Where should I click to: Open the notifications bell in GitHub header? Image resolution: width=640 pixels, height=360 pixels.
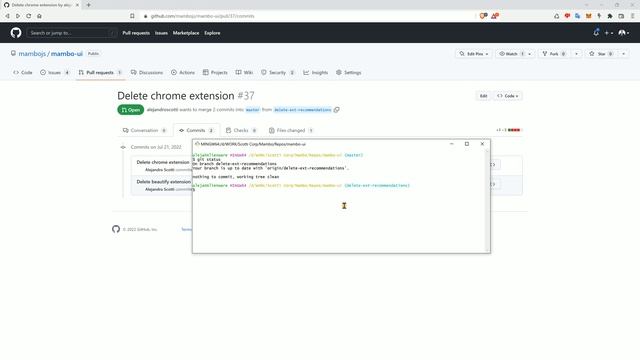point(596,33)
